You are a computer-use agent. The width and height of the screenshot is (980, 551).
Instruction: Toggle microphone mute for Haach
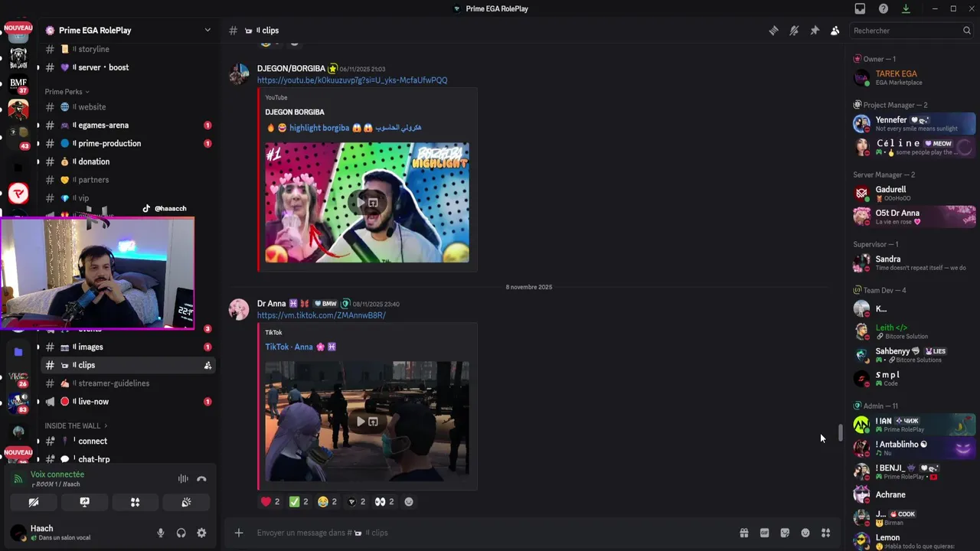(161, 533)
